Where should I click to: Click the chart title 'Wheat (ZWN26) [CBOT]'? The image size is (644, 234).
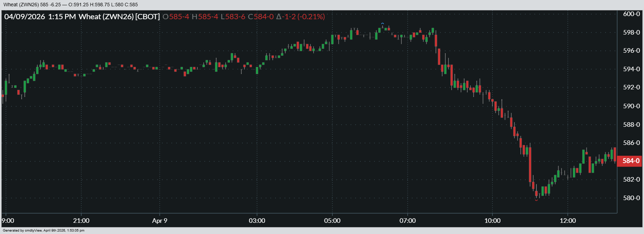(119, 16)
